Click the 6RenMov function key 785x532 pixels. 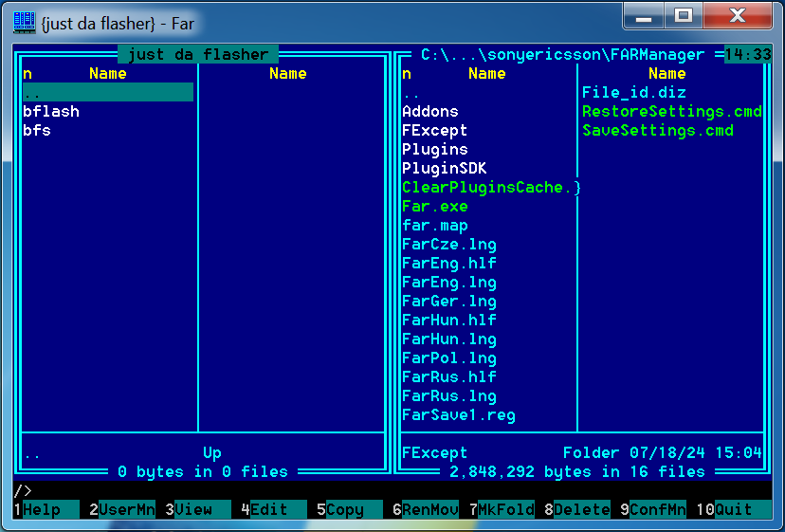tap(426, 509)
